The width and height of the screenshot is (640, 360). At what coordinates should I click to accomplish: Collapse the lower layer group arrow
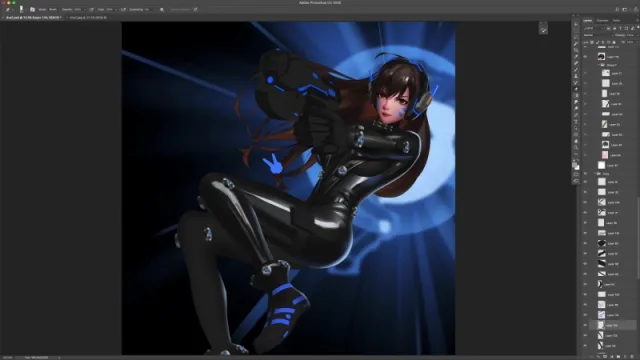(x=595, y=173)
